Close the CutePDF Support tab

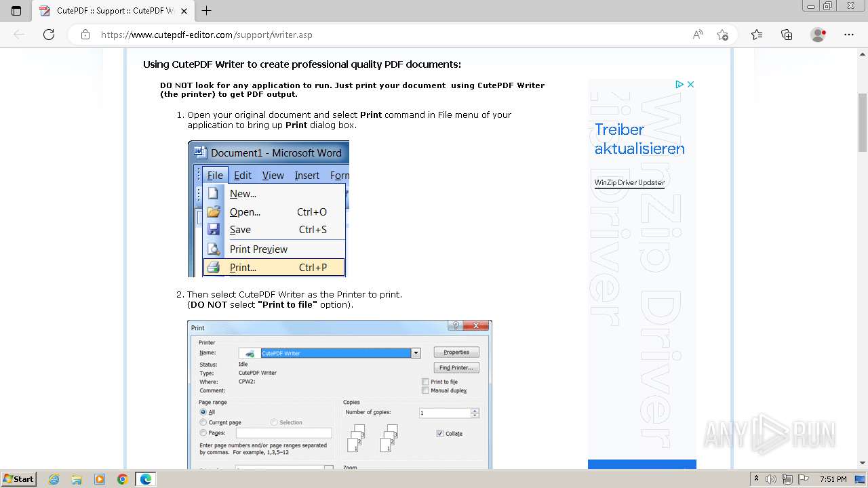(x=184, y=11)
